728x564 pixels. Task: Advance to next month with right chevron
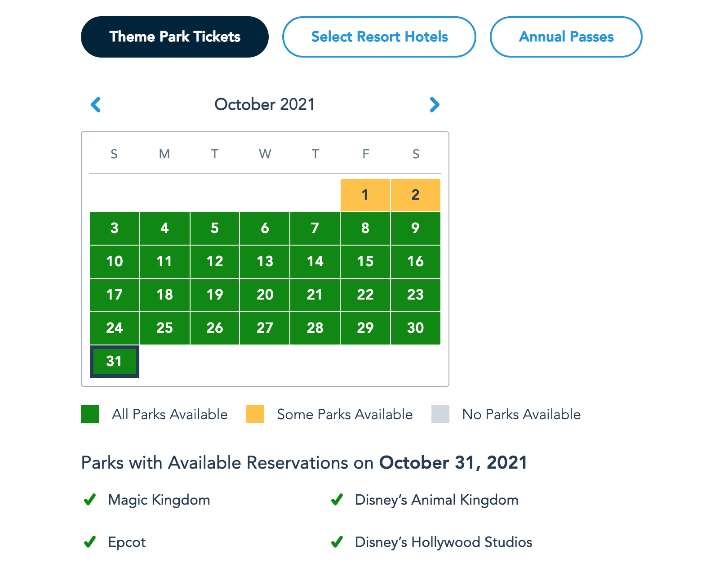434,105
